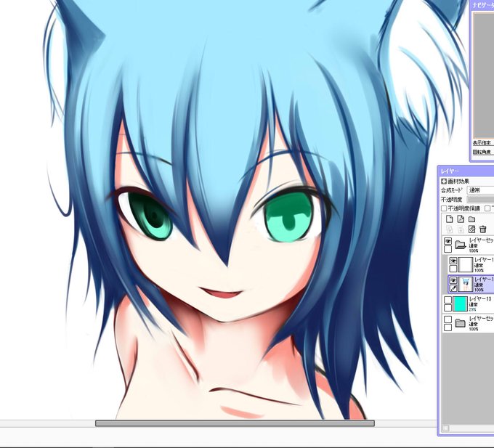Hide the selected character layer
The image size is (494, 448).
click(x=453, y=280)
